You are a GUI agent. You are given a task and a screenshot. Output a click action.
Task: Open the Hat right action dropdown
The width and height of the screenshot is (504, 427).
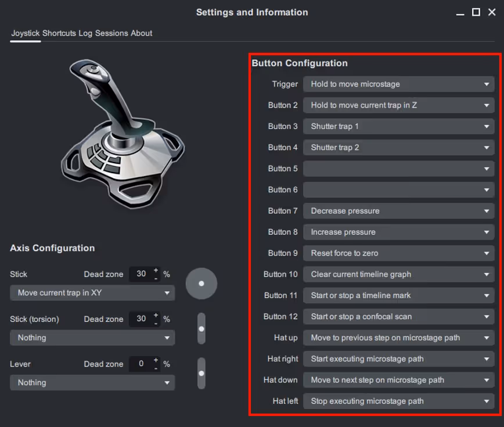pyautogui.click(x=398, y=359)
